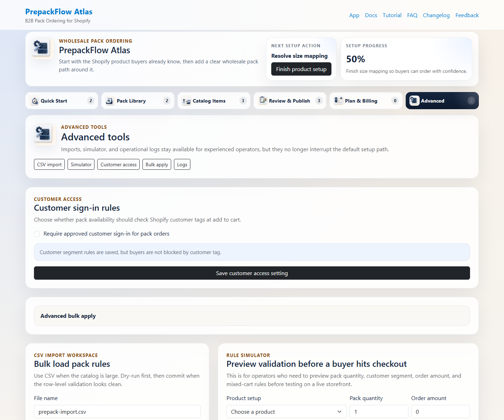Click Finish product setup button

(301, 69)
